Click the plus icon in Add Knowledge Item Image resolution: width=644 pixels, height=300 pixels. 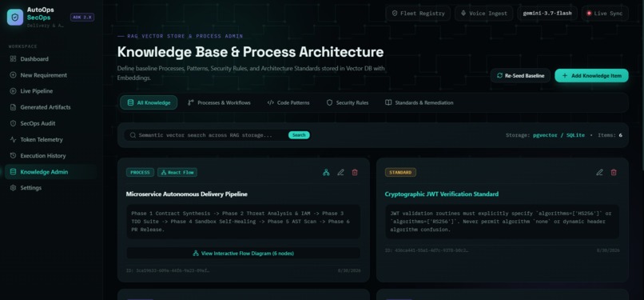[x=565, y=76]
